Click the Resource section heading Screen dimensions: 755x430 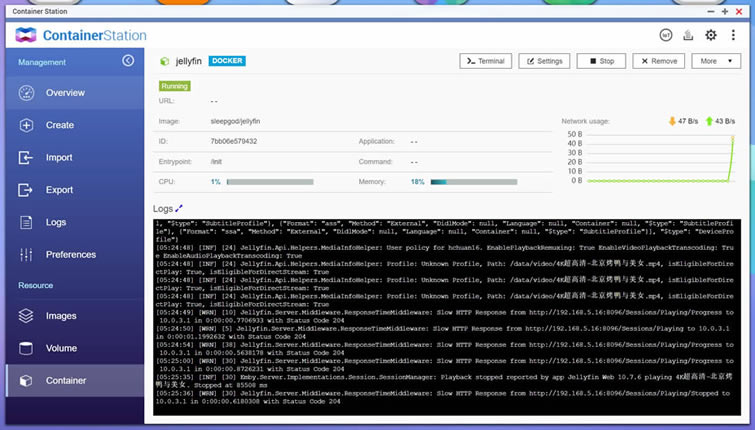coord(36,286)
